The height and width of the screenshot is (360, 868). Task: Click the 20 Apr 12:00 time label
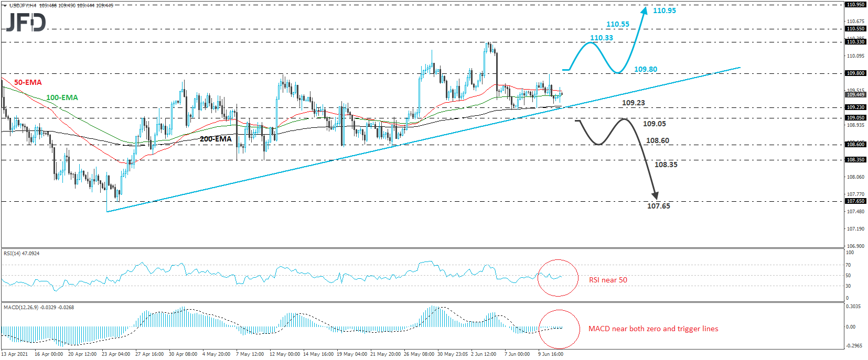(x=82, y=354)
